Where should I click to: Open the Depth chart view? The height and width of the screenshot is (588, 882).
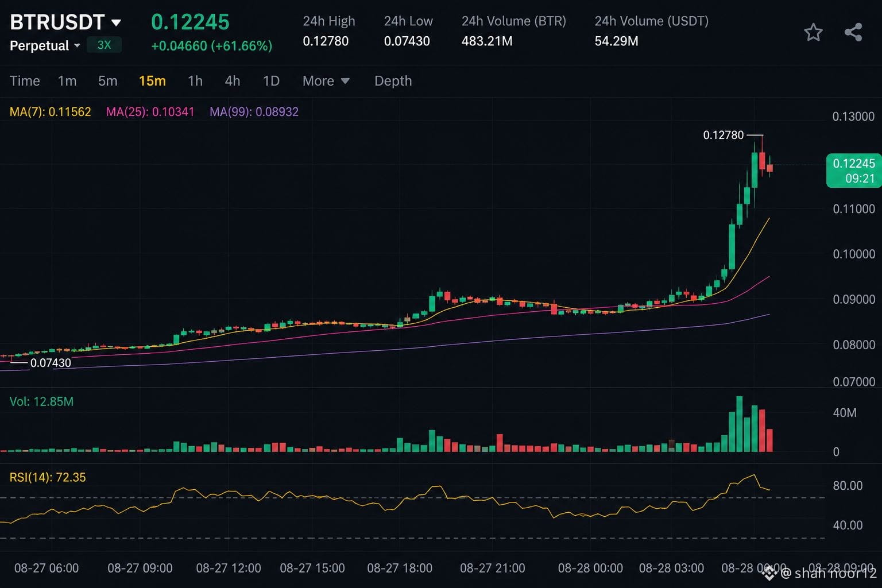click(x=393, y=81)
